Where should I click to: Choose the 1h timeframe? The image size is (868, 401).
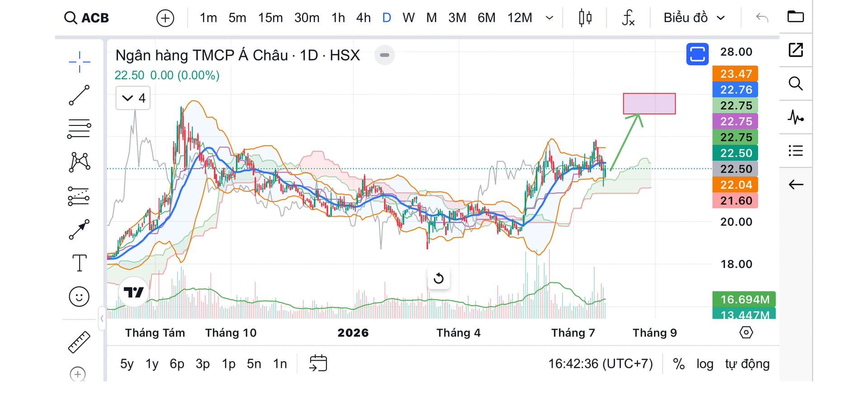(x=338, y=18)
